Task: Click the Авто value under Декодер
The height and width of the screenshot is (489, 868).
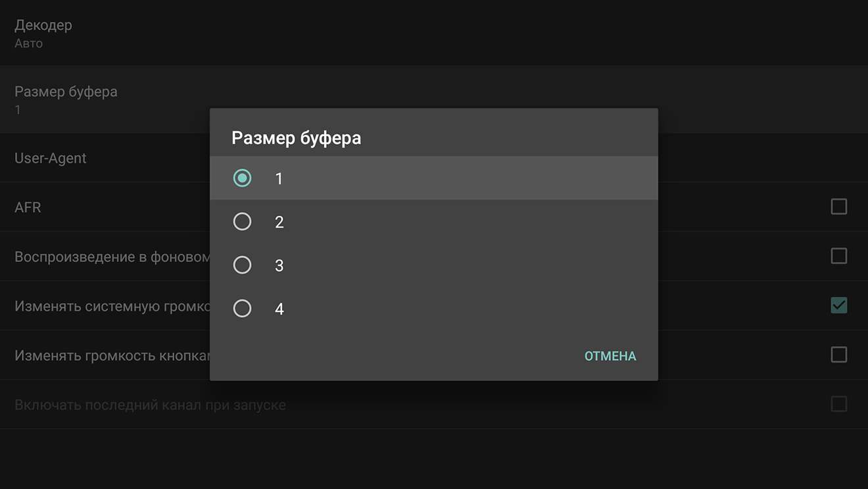Action: coord(28,43)
